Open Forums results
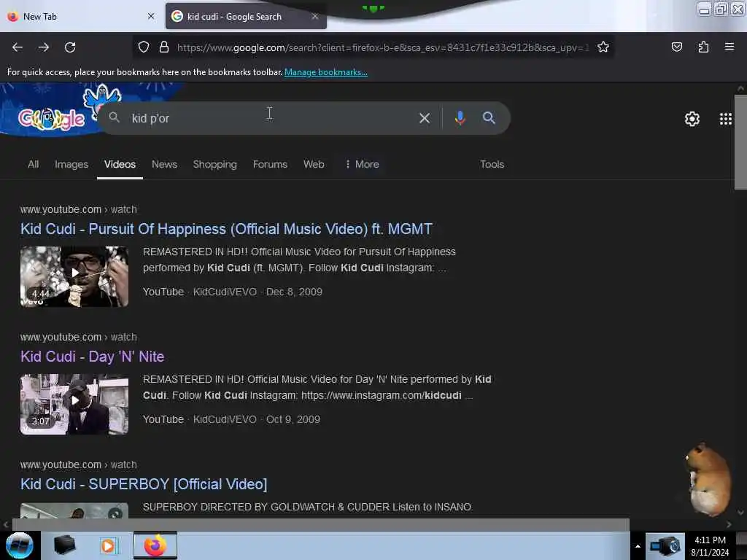747x560 pixels. 270,164
